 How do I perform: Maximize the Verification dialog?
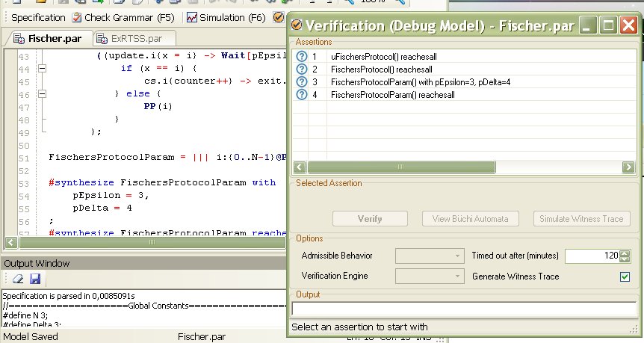[608, 25]
